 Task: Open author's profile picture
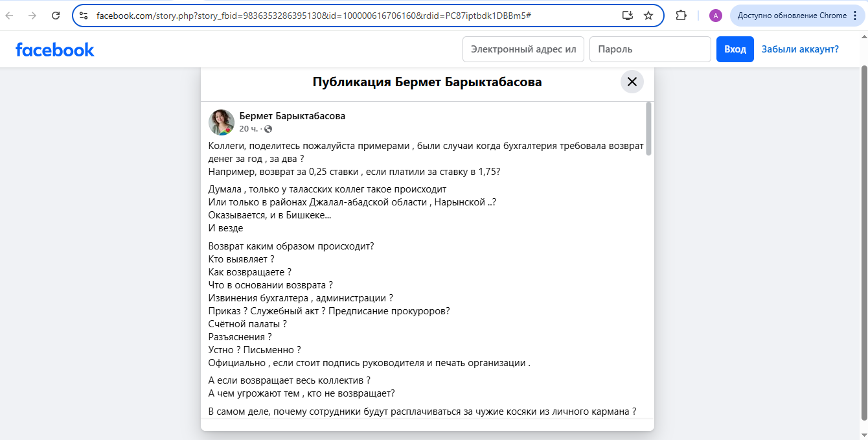coord(222,122)
